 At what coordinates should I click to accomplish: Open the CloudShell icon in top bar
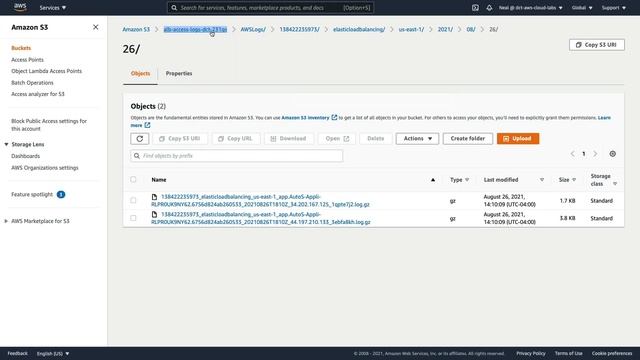pos(475,8)
